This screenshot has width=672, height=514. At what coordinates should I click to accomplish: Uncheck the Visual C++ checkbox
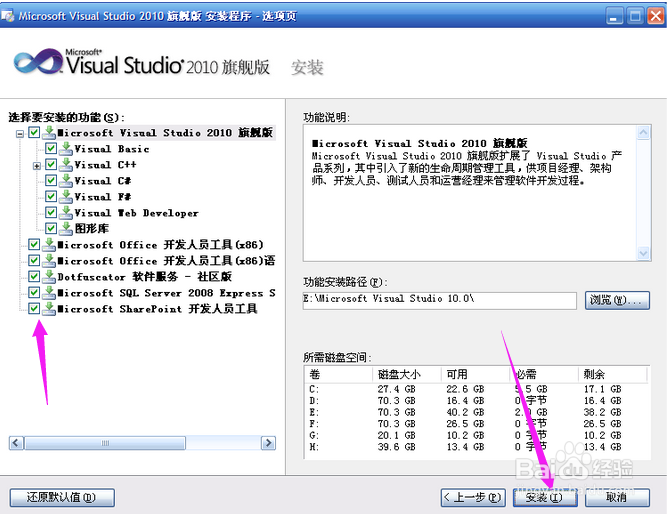pyautogui.click(x=51, y=165)
